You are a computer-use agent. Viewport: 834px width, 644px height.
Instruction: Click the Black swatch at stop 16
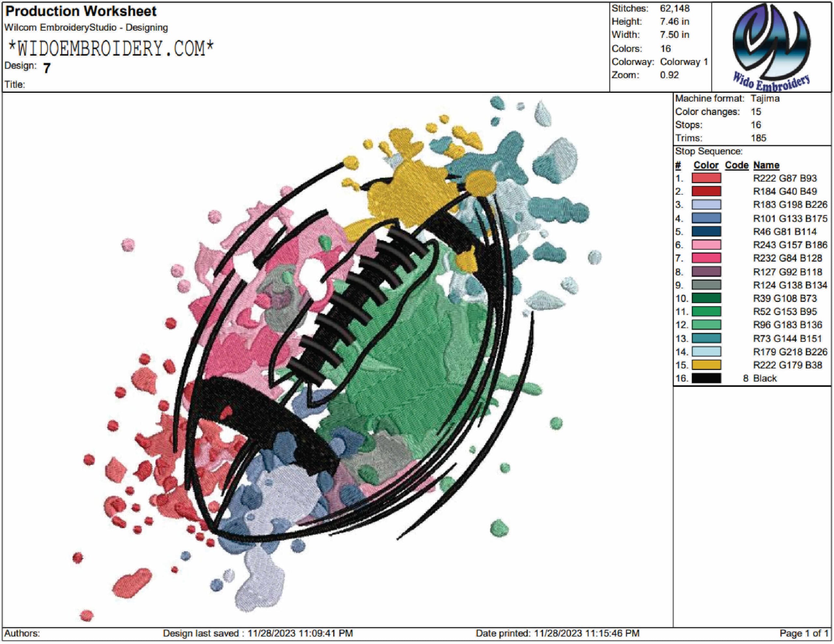[706, 379]
